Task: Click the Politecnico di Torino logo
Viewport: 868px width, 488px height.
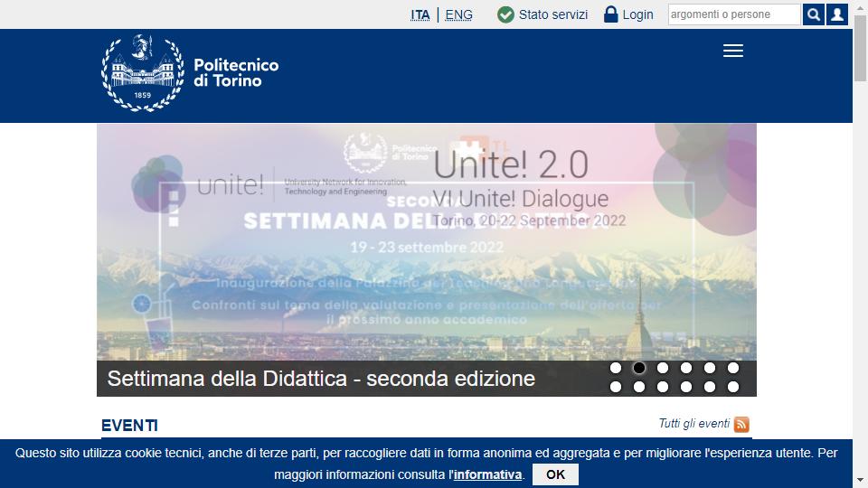Action: coord(190,73)
